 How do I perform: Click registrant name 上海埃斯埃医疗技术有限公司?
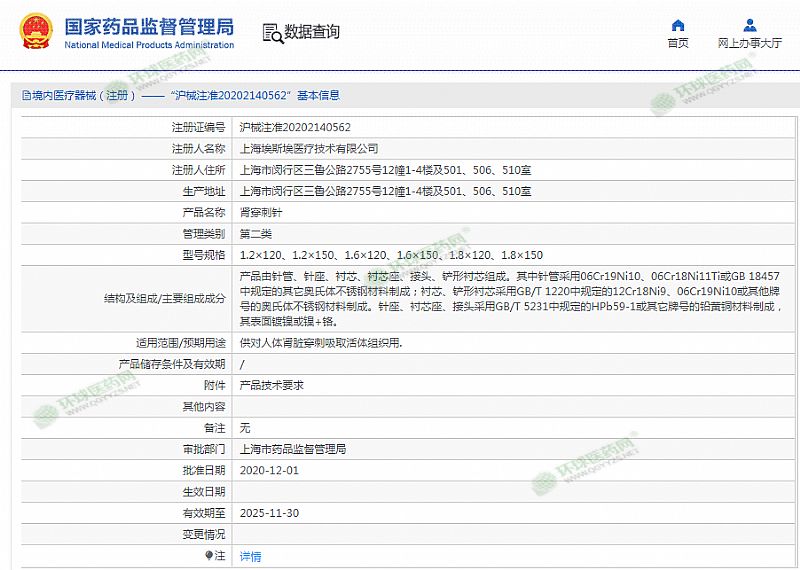click(309, 149)
